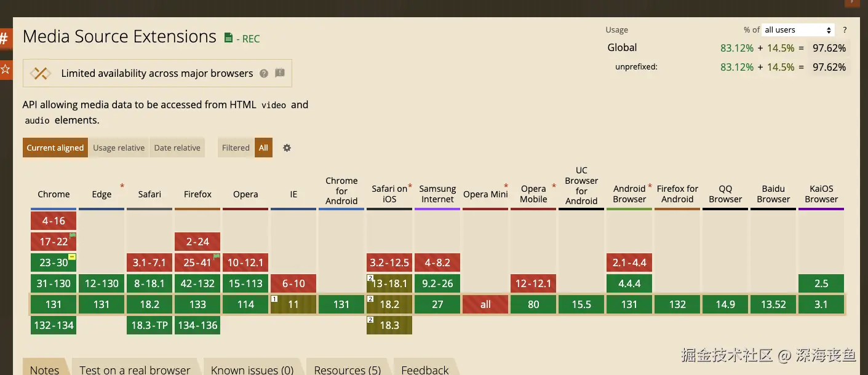Click the Global 97.62% usage value

point(829,48)
